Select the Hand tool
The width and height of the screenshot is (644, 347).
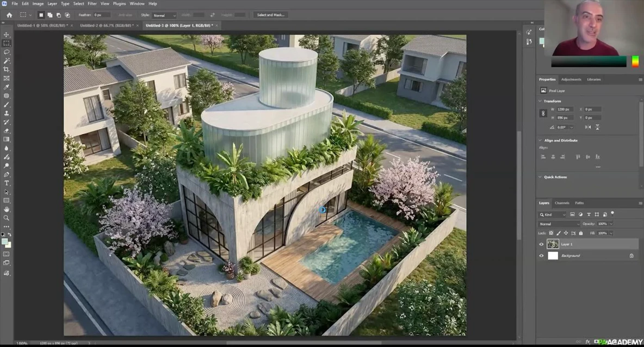click(x=7, y=209)
